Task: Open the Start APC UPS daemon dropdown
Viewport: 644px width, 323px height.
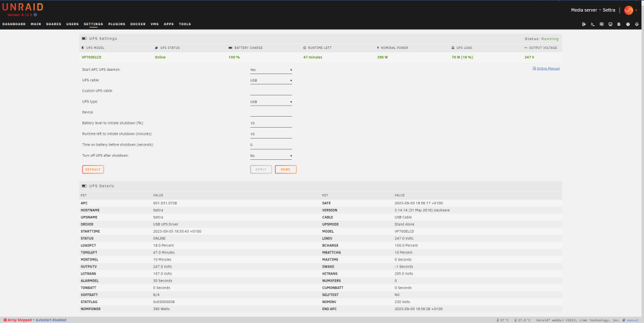Action: pyautogui.click(x=271, y=70)
